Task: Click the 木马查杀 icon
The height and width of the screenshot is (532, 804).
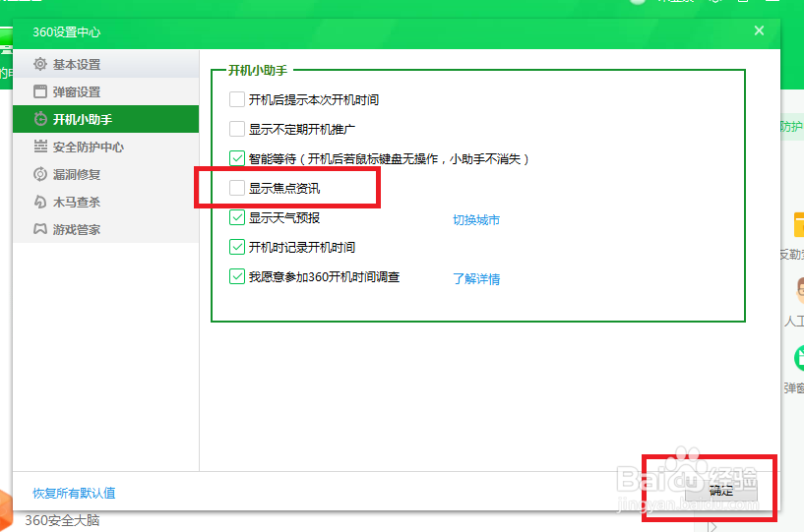Action: [40, 202]
